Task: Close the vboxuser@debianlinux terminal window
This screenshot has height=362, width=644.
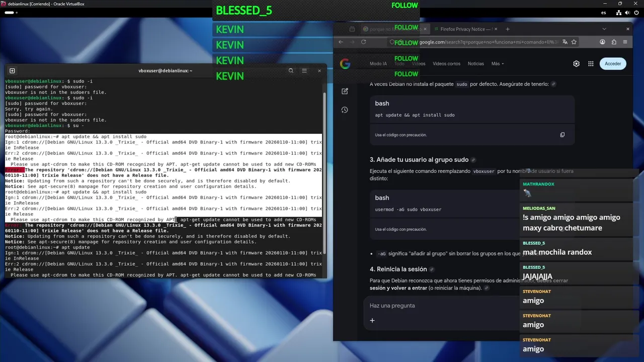Action: 319,71
